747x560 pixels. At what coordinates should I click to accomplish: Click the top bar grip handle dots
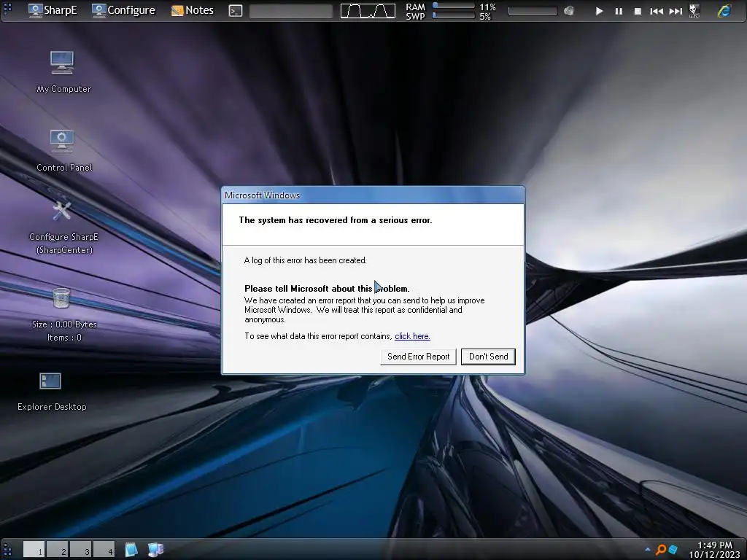coord(7,9)
